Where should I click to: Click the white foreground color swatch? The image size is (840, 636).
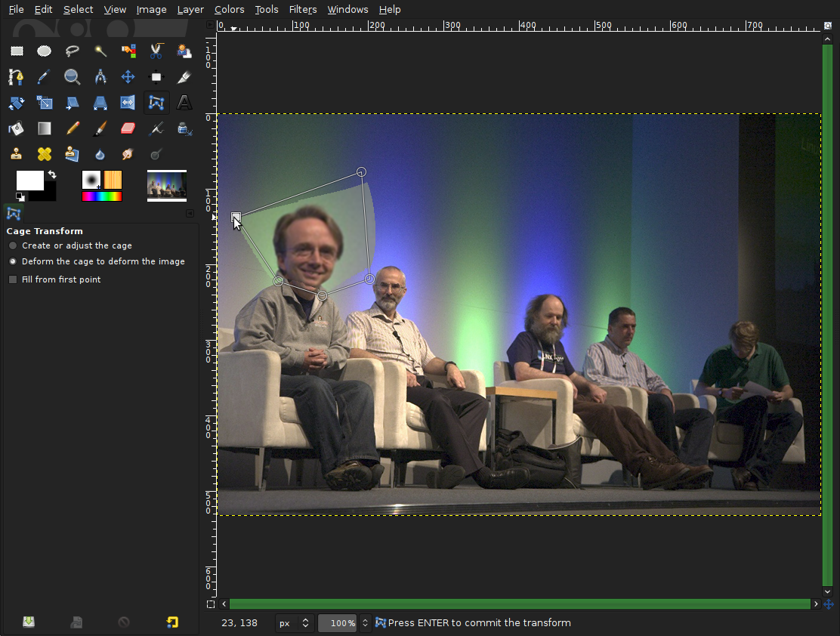[x=29, y=180]
